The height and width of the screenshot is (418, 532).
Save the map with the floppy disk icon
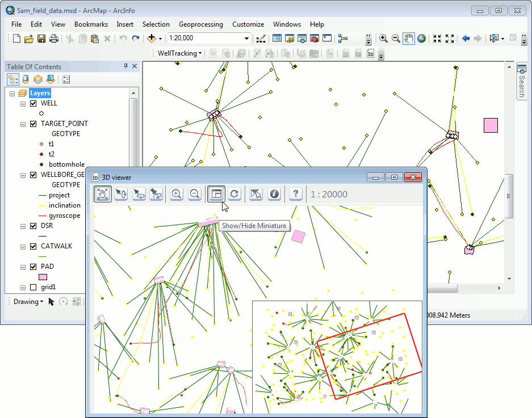coord(41,39)
